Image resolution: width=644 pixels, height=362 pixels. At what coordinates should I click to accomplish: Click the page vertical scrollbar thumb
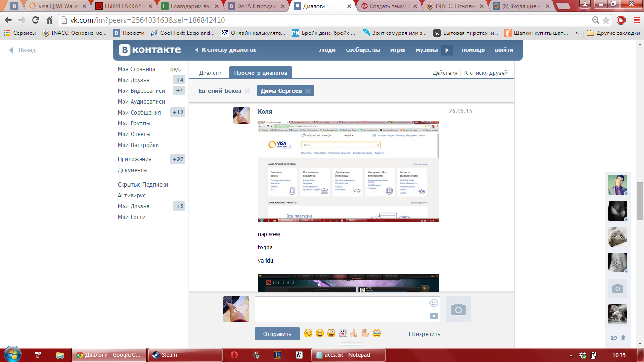click(x=640, y=201)
